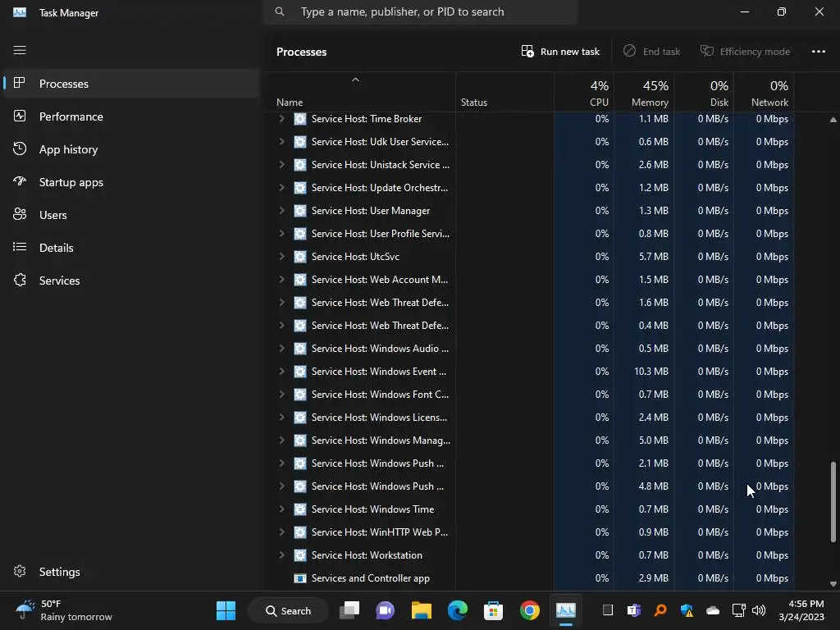
Task: Open the Windows Start menu
Action: [226, 610]
